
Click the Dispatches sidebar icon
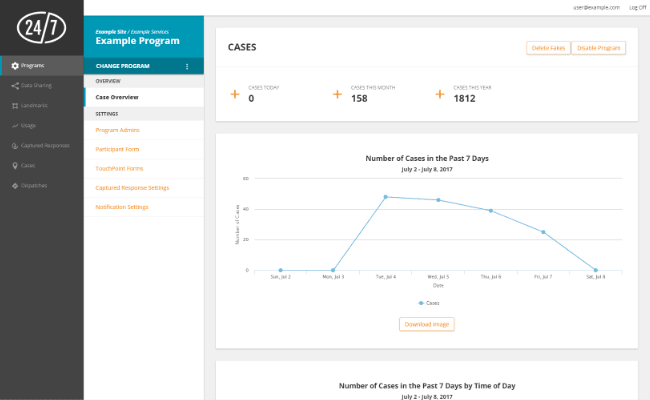click(x=14, y=185)
